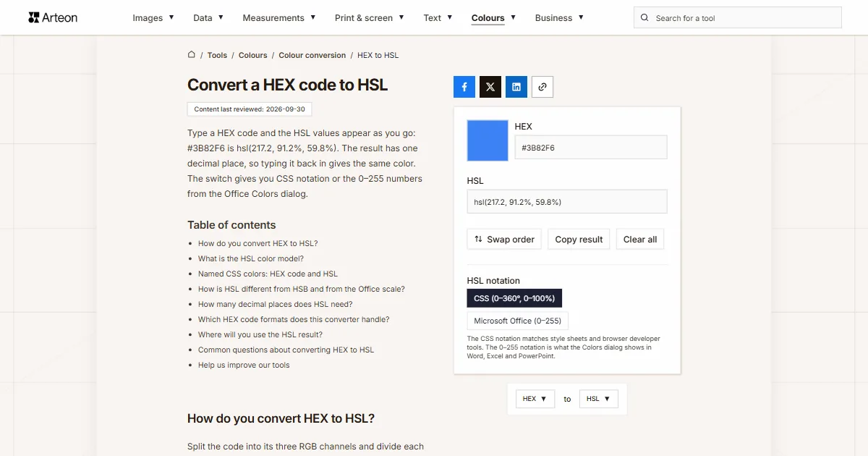This screenshot has height=456, width=868.
Task: Click the Arteon logo
Action: click(x=53, y=17)
